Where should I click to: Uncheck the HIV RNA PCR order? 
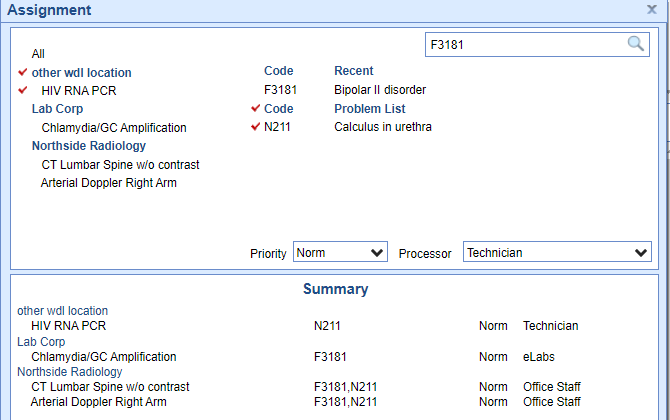pyautogui.click(x=23, y=90)
